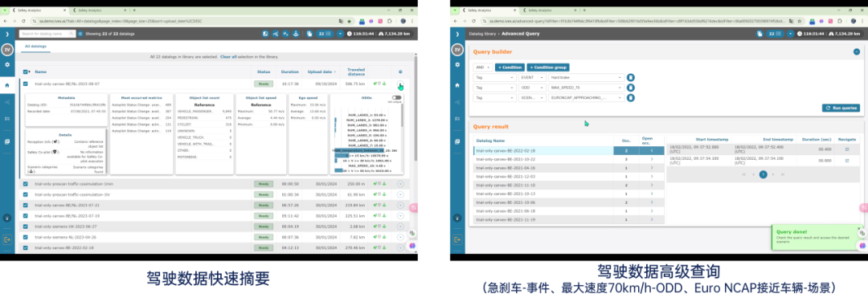Uncheck trial-only-carvex-BE/NL-2023-08-07 datalog
The image size is (868, 302).
pyautogui.click(x=26, y=84)
